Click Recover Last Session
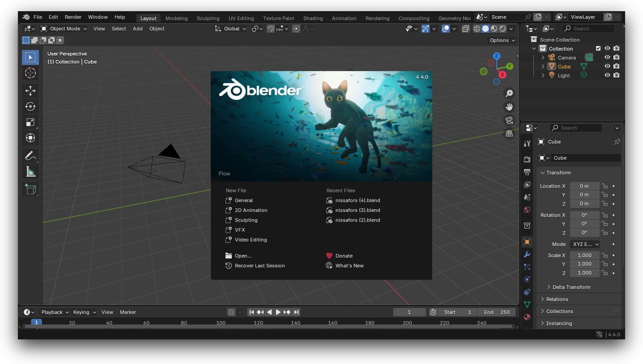Image resolution: width=643 pixels, height=364 pixels. tap(260, 266)
